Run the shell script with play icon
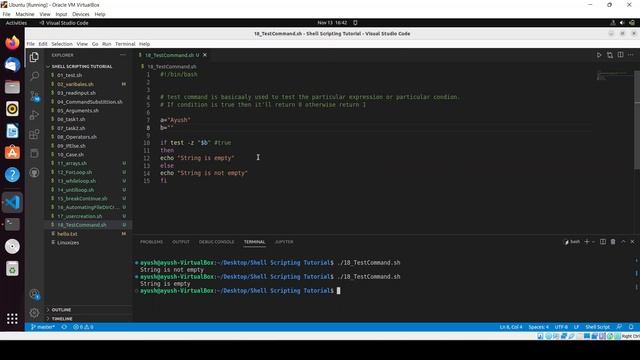 tap(599, 55)
